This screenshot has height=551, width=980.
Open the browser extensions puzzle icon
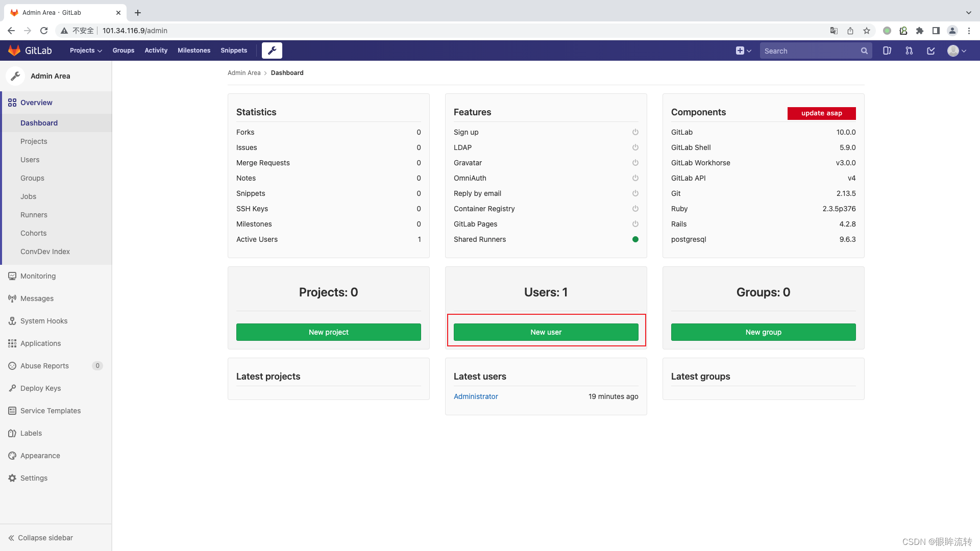tap(920, 31)
